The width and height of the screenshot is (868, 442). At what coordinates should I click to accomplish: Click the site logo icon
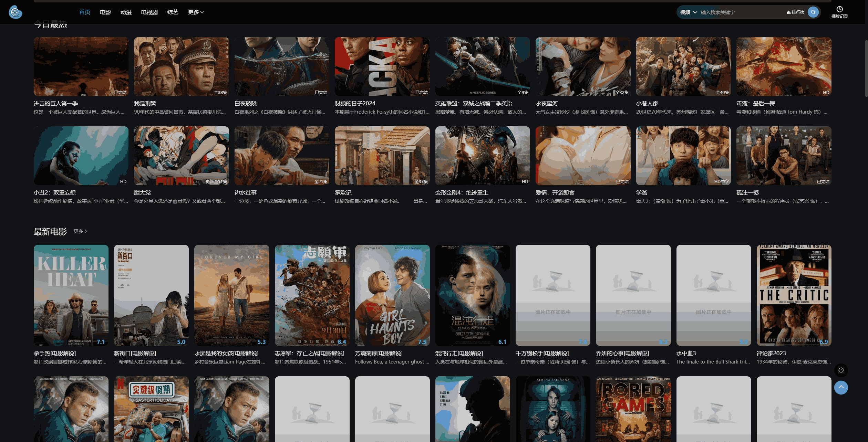click(x=15, y=12)
